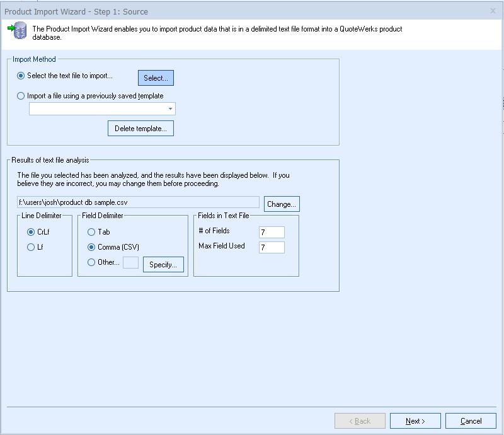Image resolution: width=504 pixels, height=435 pixels.
Task: Choose Comma (CSV) field delimiter
Action: pos(92,247)
